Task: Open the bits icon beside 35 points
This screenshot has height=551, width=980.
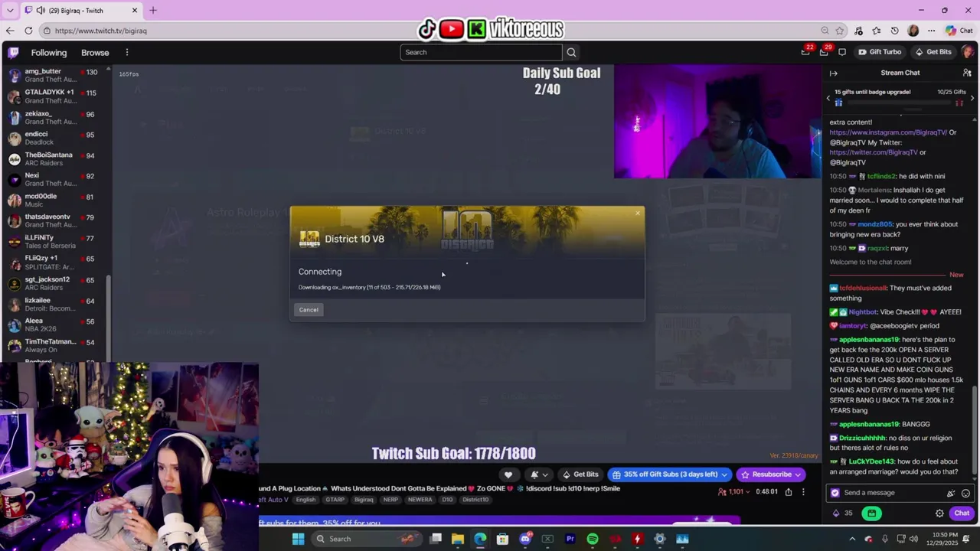Action: click(x=836, y=514)
